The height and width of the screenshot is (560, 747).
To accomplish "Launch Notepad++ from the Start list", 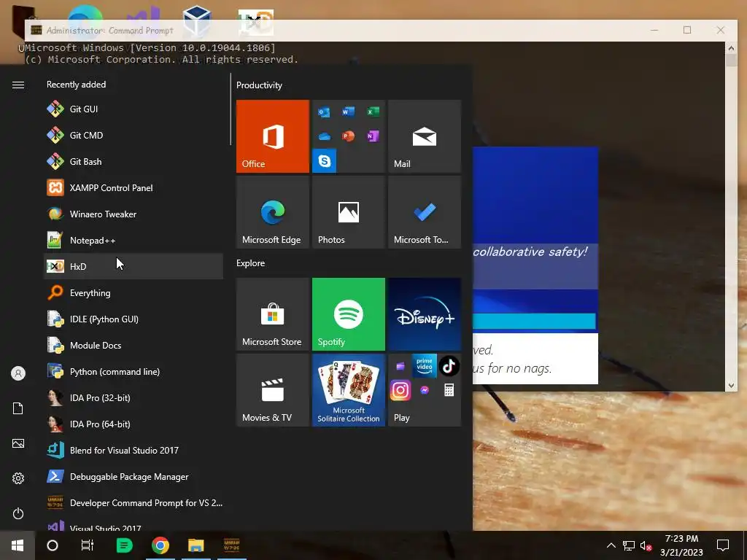I will point(133,240).
